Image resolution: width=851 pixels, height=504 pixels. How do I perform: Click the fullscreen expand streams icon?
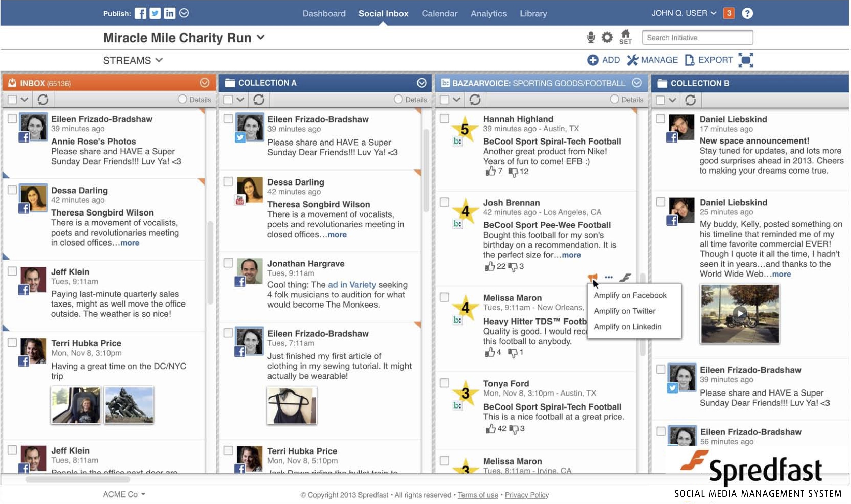746,60
